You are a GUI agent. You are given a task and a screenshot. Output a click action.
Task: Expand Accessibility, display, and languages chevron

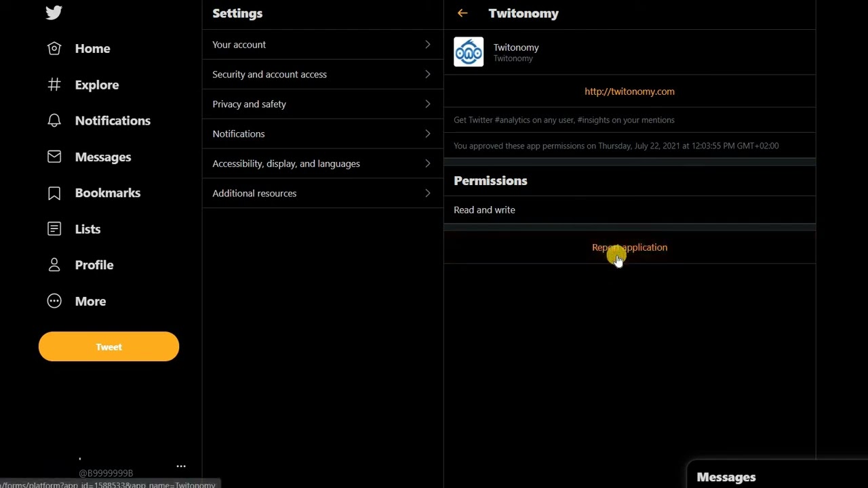coord(427,164)
